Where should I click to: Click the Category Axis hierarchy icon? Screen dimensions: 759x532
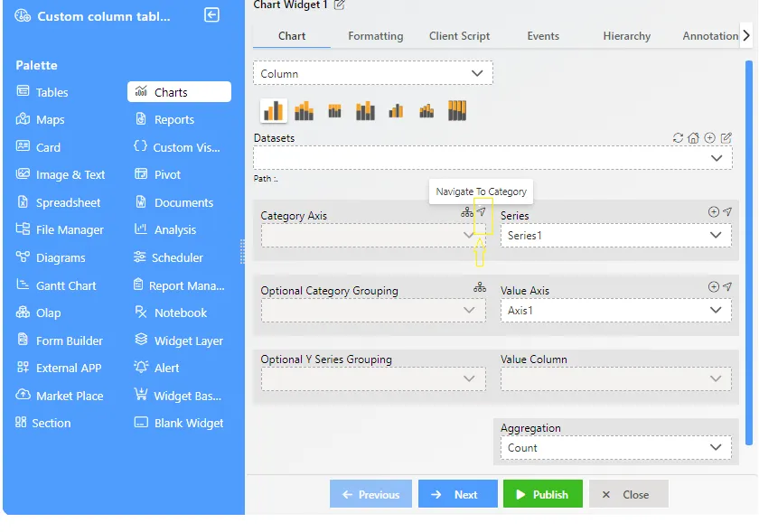pos(466,212)
